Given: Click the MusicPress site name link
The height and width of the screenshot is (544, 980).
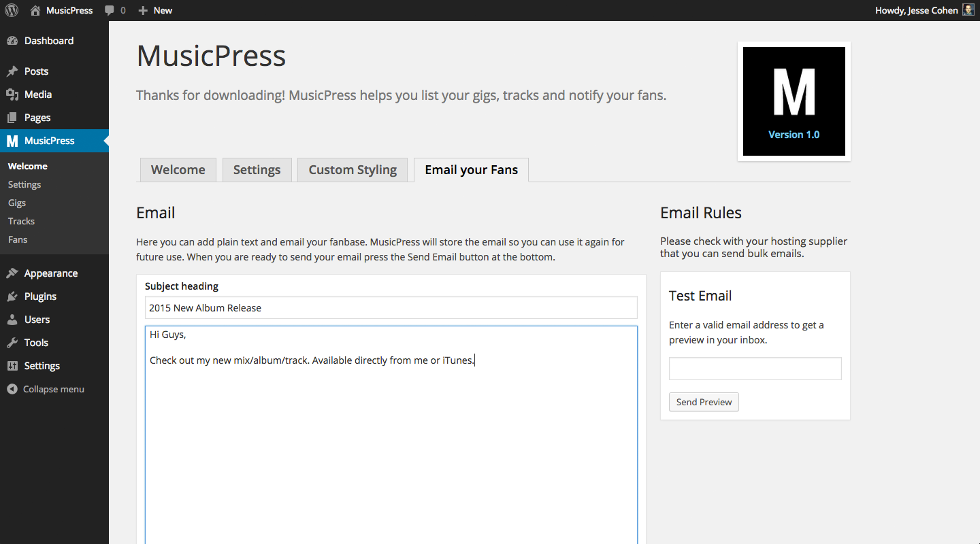Looking at the screenshot, I should tap(69, 10).
